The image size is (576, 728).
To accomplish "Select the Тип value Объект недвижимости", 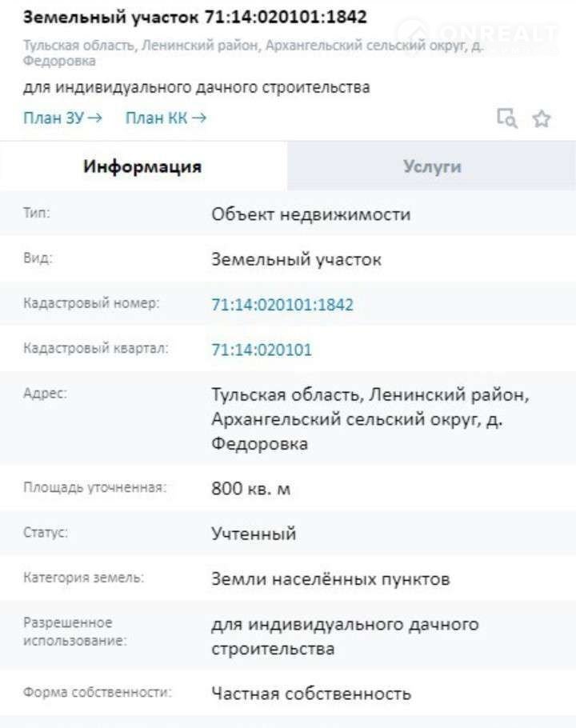I will click(310, 214).
